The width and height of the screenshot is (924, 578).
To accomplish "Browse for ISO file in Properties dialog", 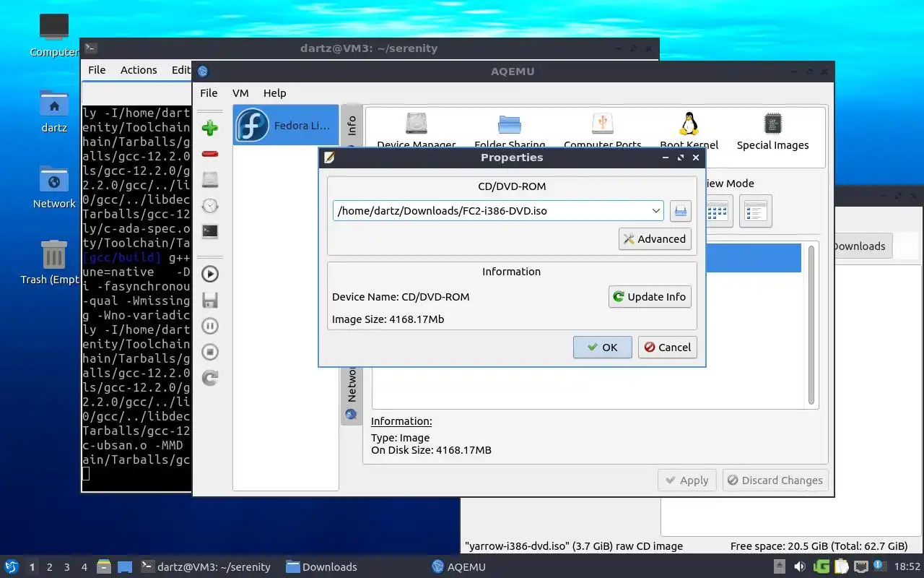I will pos(680,211).
